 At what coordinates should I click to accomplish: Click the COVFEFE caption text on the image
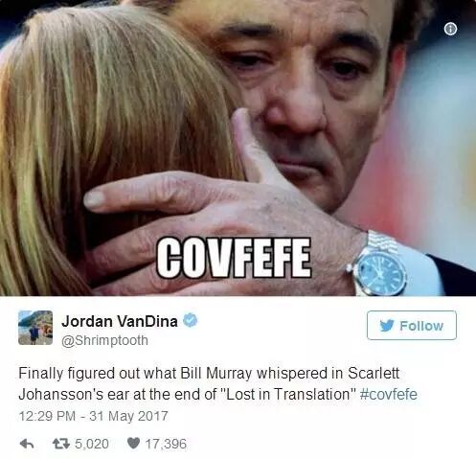234,258
